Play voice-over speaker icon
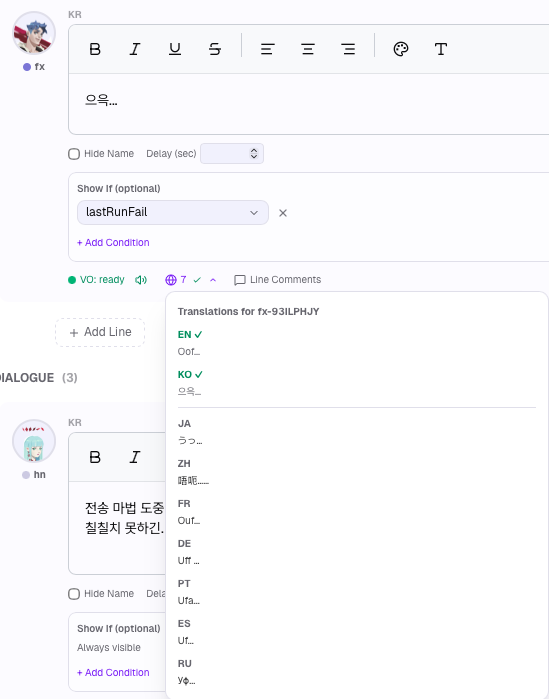 click(x=141, y=280)
